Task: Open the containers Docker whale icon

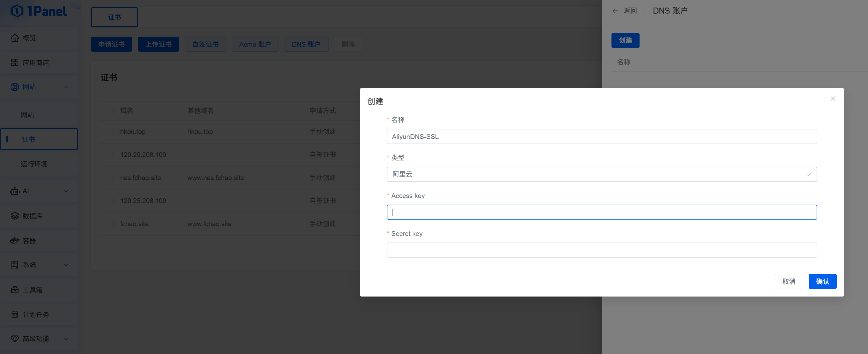Action: click(x=15, y=240)
